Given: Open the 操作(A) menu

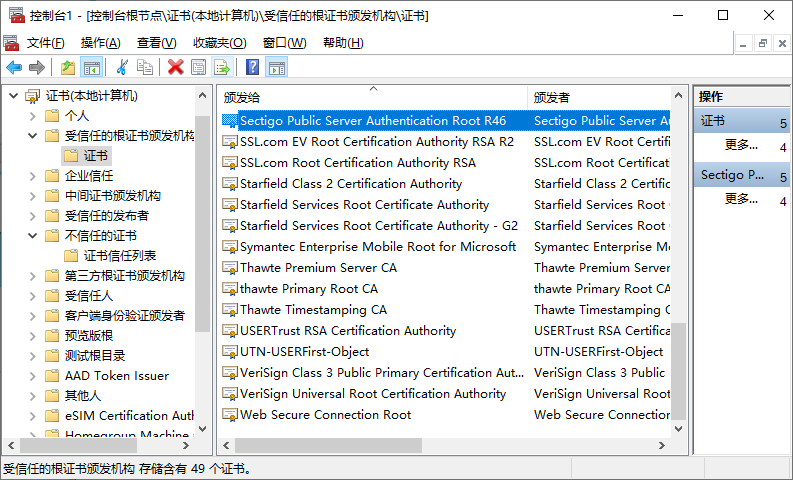Looking at the screenshot, I should (100, 43).
